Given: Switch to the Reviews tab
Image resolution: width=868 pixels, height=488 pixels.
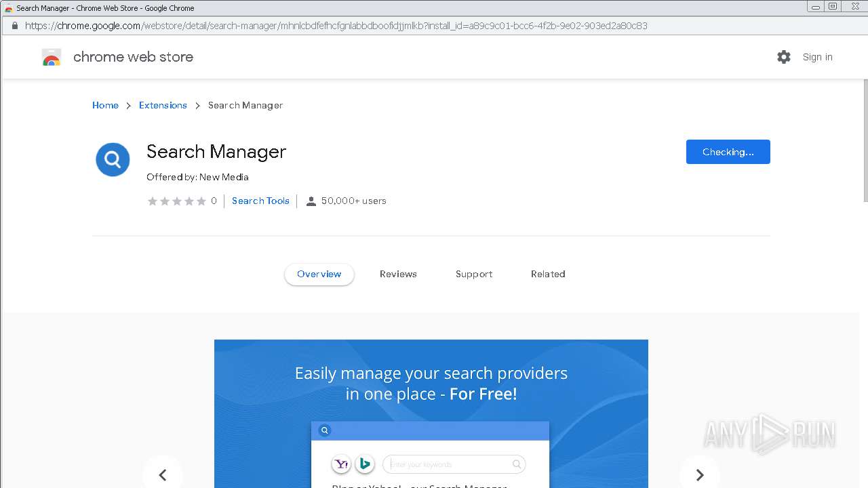Looking at the screenshot, I should tap(398, 274).
